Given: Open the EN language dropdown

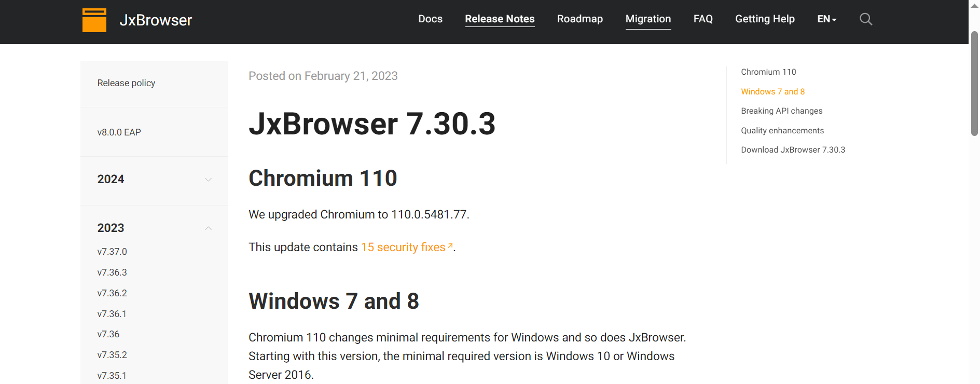Looking at the screenshot, I should (x=826, y=19).
